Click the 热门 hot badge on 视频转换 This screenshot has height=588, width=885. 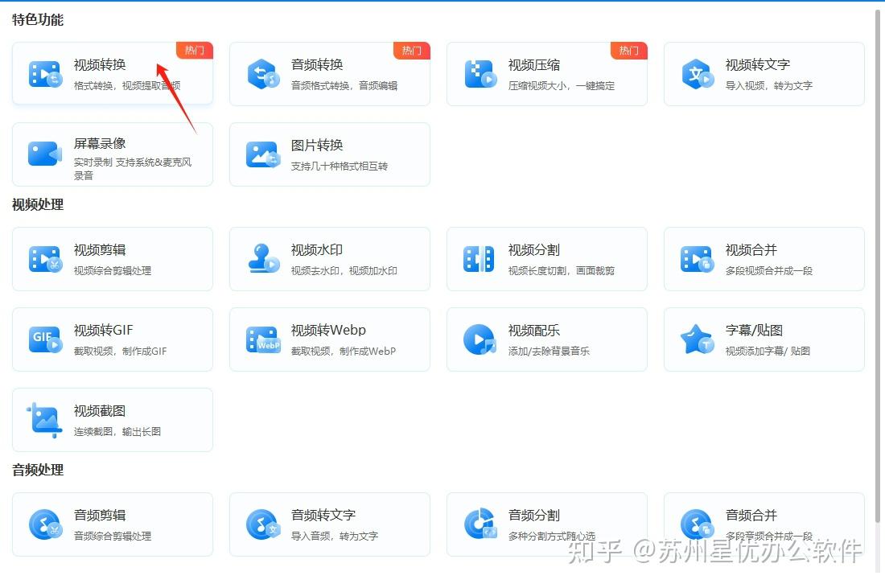click(195, 50)
